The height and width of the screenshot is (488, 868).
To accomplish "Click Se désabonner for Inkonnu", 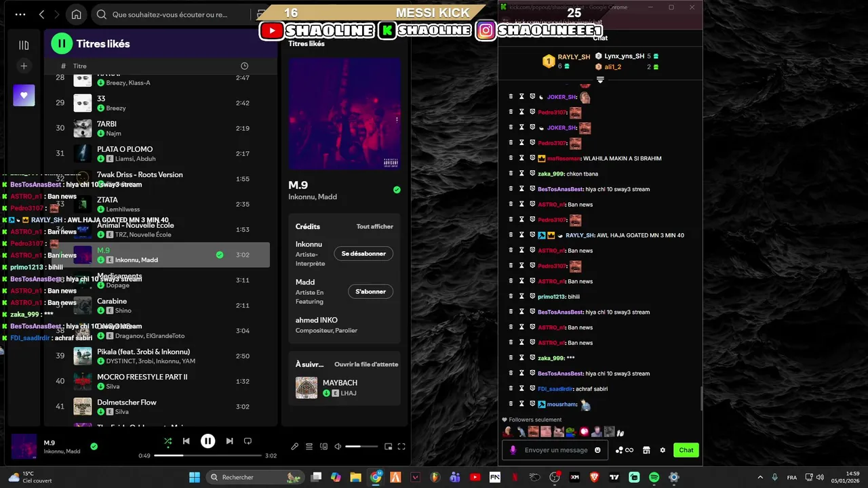I will pos(363,253).
